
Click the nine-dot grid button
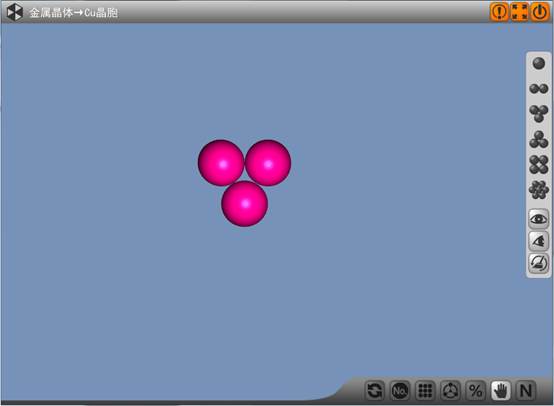coord(425,390)
